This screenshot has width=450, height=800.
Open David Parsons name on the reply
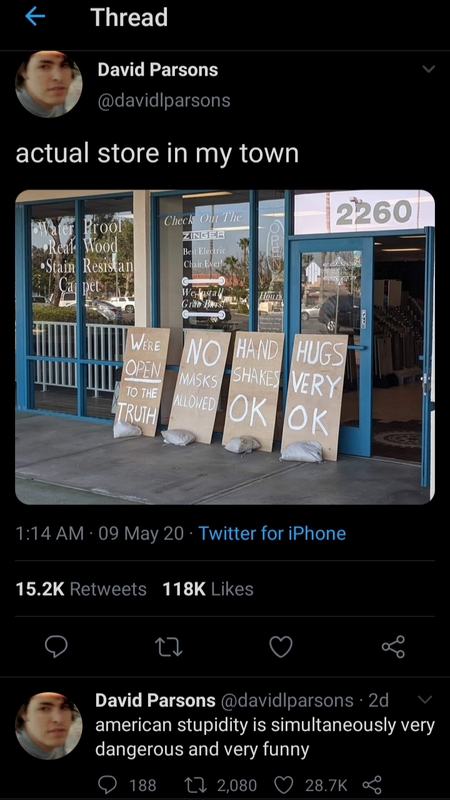(x=155, y=701)
